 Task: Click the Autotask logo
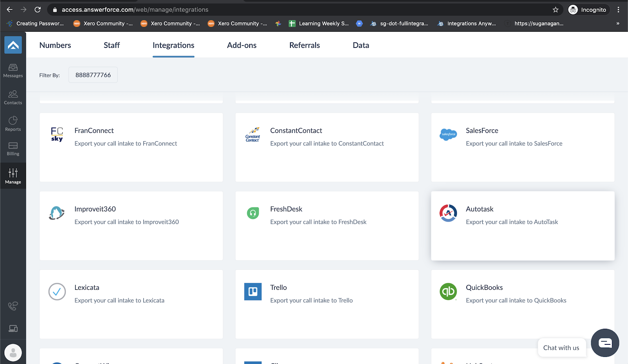pyautogui.click(x=448, y=213)
